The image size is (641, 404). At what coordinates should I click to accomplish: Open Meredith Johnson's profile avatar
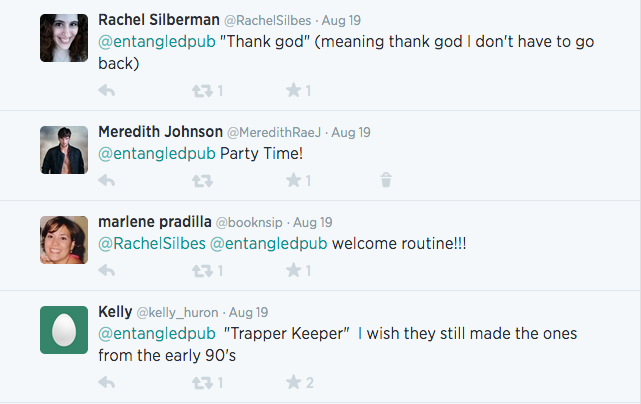(x=63, y=150)
